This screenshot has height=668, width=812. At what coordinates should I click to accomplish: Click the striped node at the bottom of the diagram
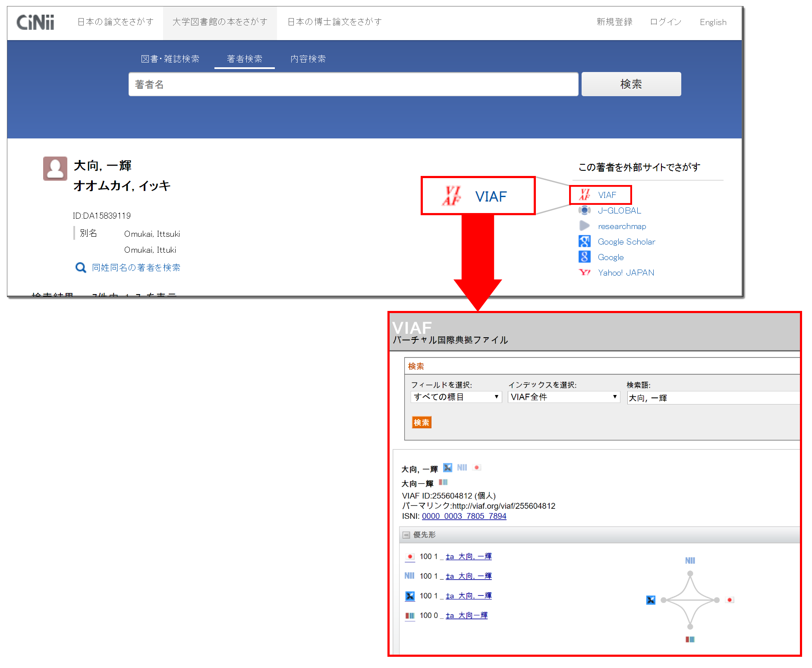point(690,639)
